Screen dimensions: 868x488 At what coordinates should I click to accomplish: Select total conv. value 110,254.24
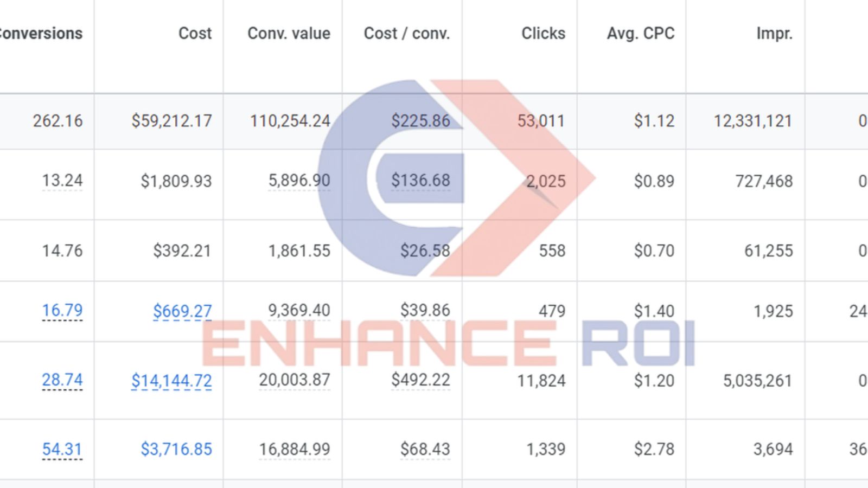(290, 121)
